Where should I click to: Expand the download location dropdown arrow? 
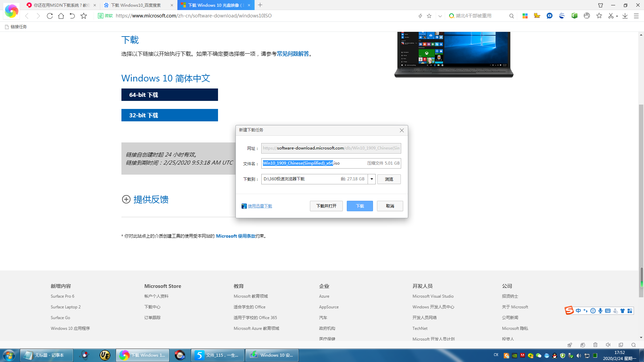(372, 179)
